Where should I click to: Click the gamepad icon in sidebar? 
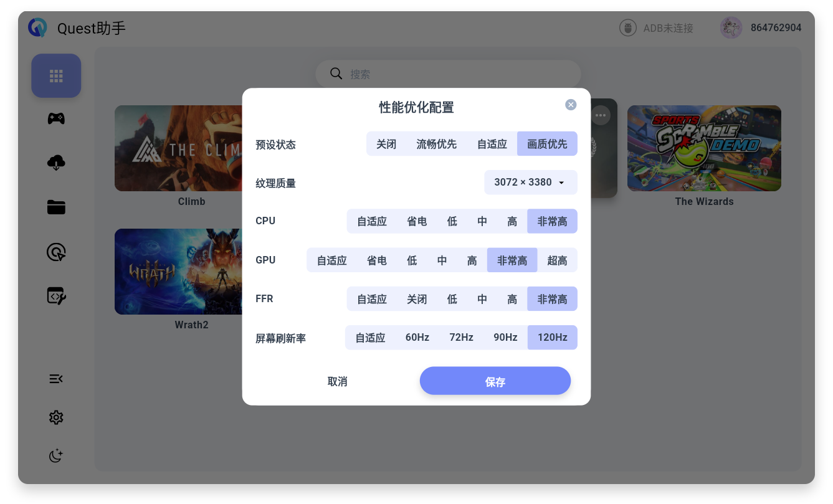pos(56,118)
